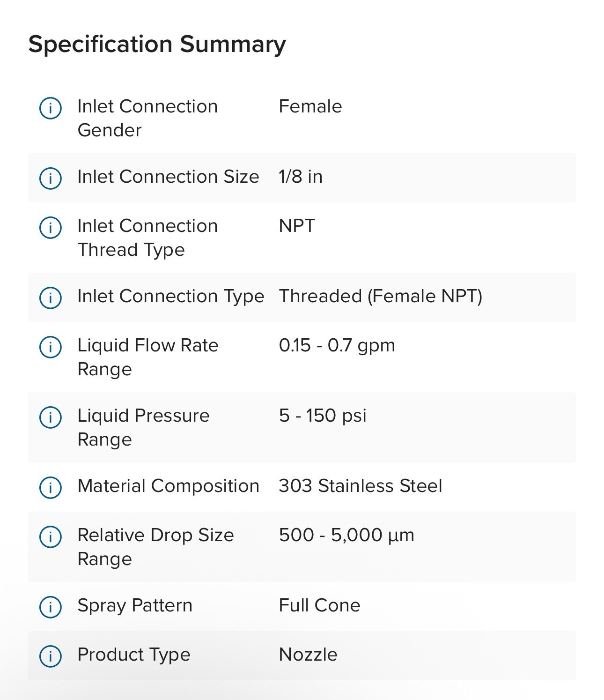
Task: Select the Specification Summary heading
Action: 157,45
